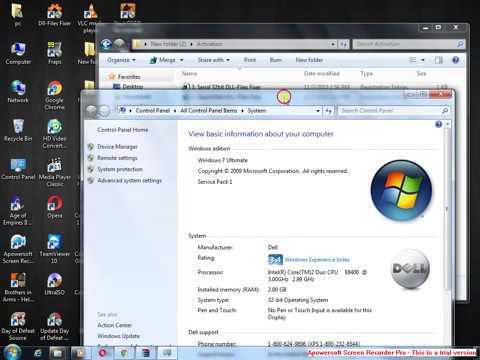Go to Control Panel Home
The height and width of the screenshot is (360, 480).
[123, 130]
